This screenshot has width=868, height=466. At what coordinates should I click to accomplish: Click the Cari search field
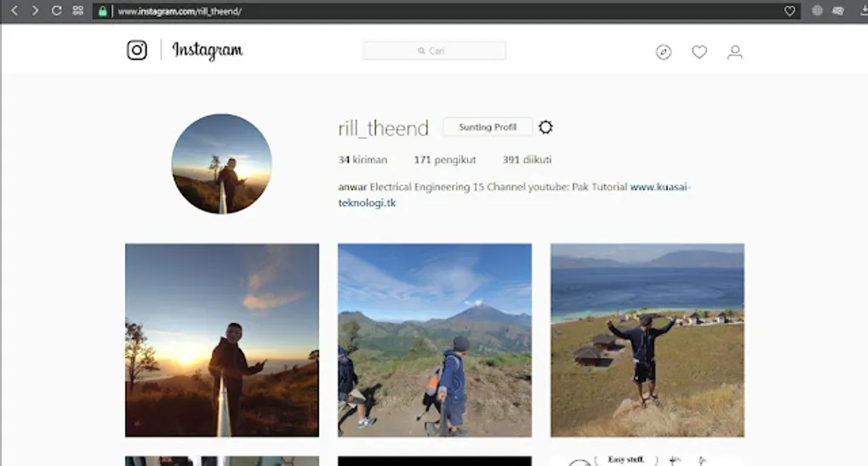434,50
